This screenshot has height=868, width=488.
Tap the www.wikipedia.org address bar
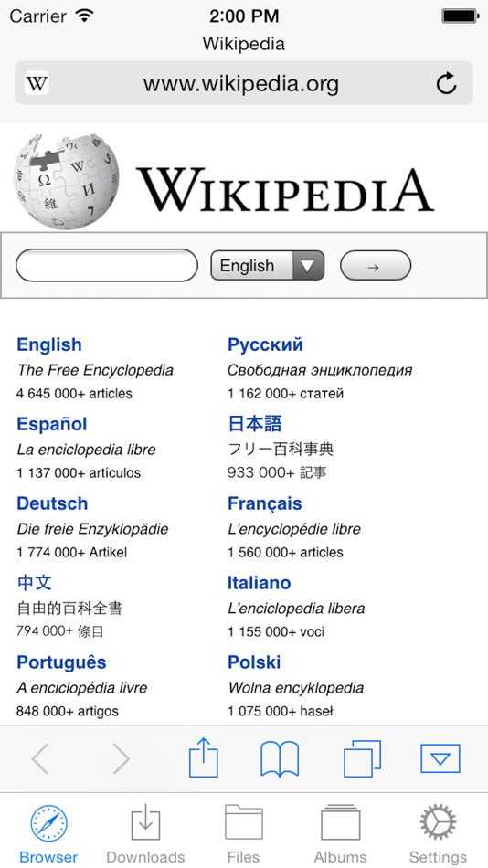tap(244, 83)
